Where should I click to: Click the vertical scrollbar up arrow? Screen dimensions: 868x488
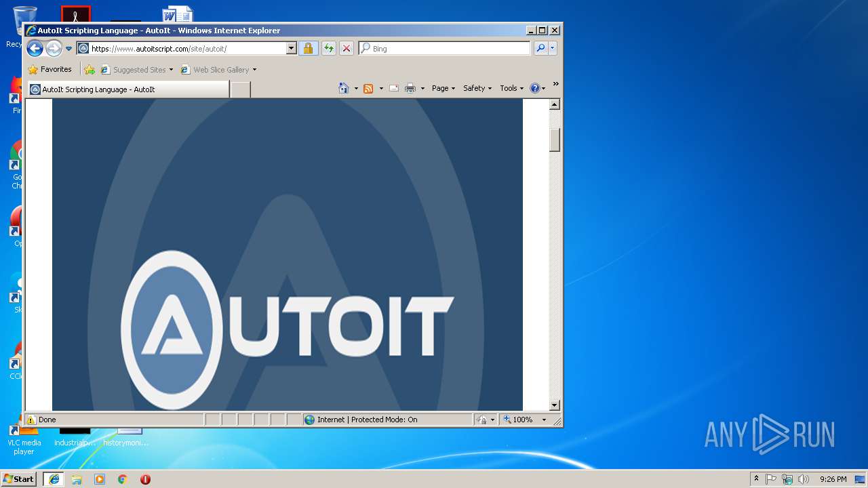[555, 104]
